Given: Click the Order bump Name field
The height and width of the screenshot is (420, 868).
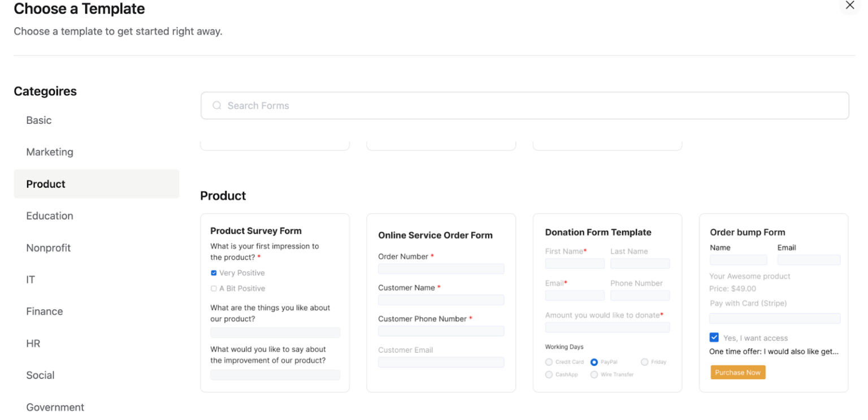Looking at the screenshot, I should click(x=739, y=260).
